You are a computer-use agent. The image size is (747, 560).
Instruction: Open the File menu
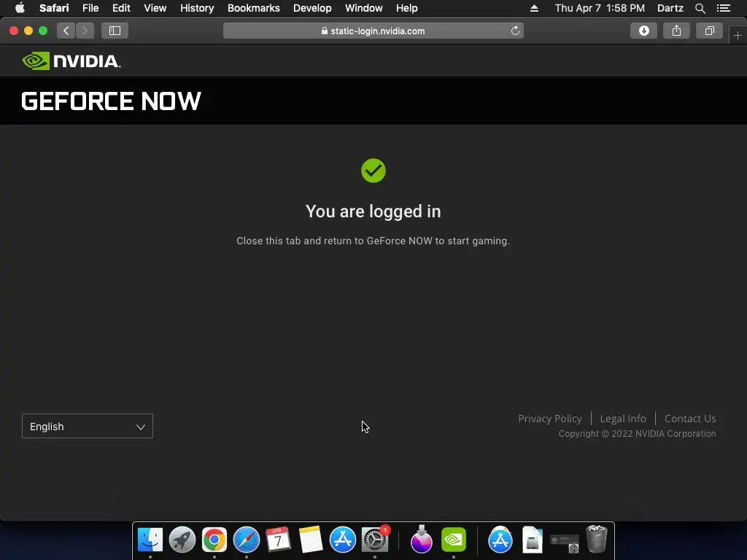90,8
